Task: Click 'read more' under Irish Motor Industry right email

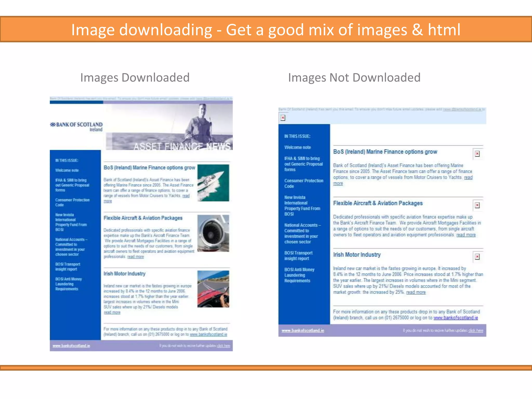Action: 416,292
